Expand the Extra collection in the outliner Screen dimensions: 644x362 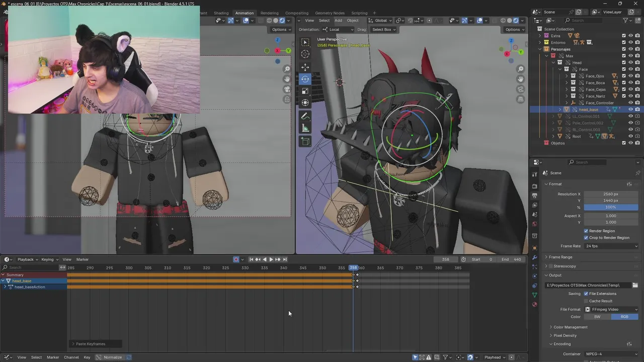coord(540,36)
